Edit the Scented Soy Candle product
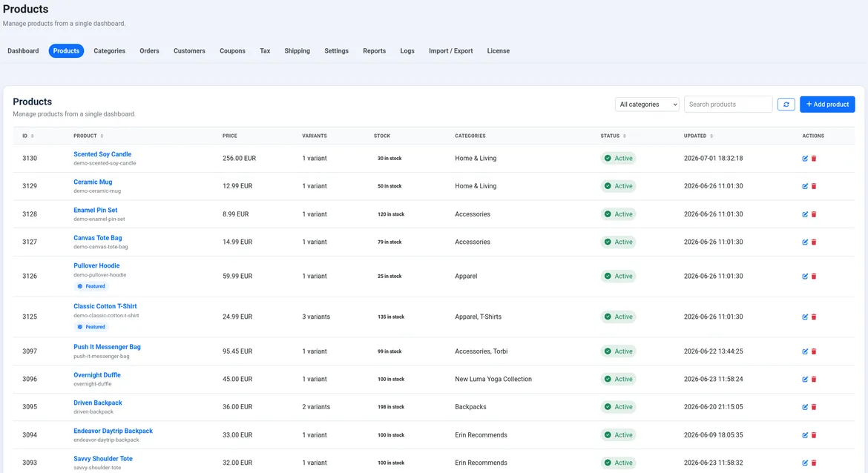Viewport: 868px width, 473px height. [805, 158]
